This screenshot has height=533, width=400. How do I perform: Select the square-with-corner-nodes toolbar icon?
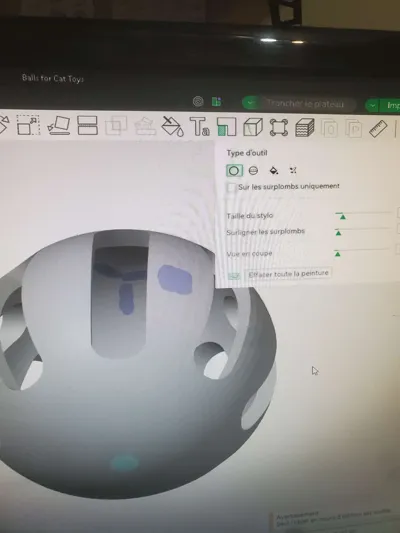point(279,128)
